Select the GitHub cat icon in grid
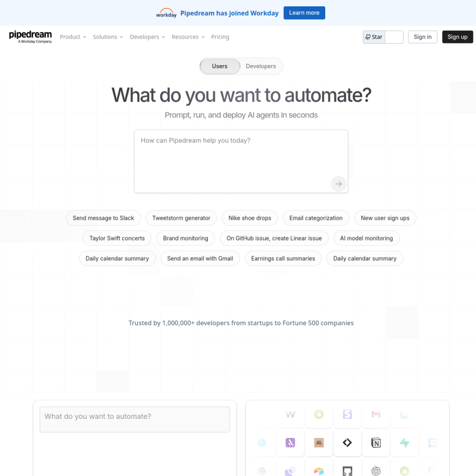 347,471
